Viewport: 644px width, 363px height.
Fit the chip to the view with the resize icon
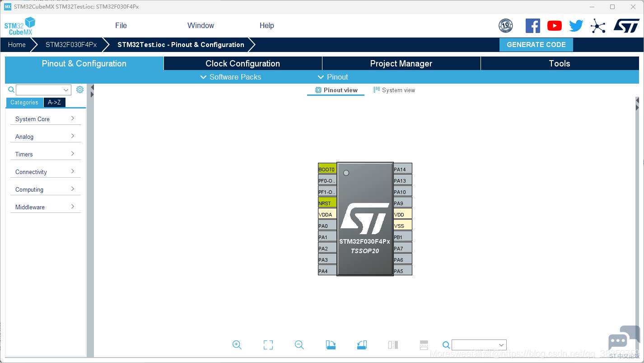pos(268,345)
